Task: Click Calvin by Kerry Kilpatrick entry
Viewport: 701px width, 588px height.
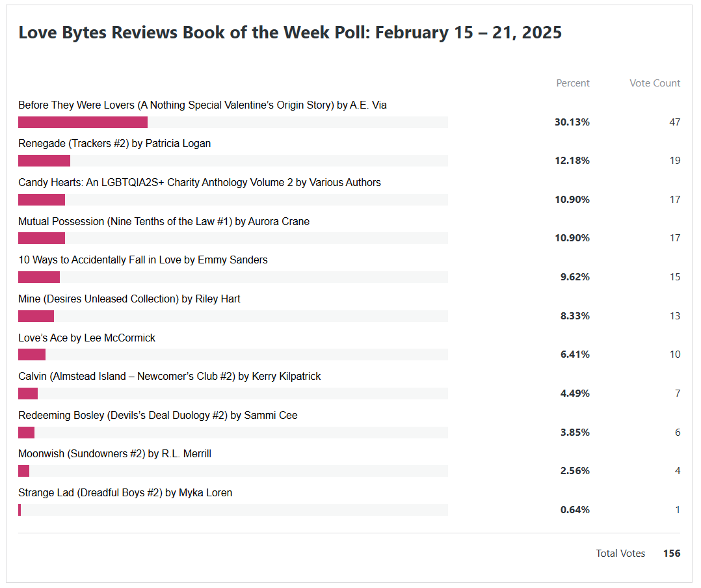Action: tap(170, 377)
